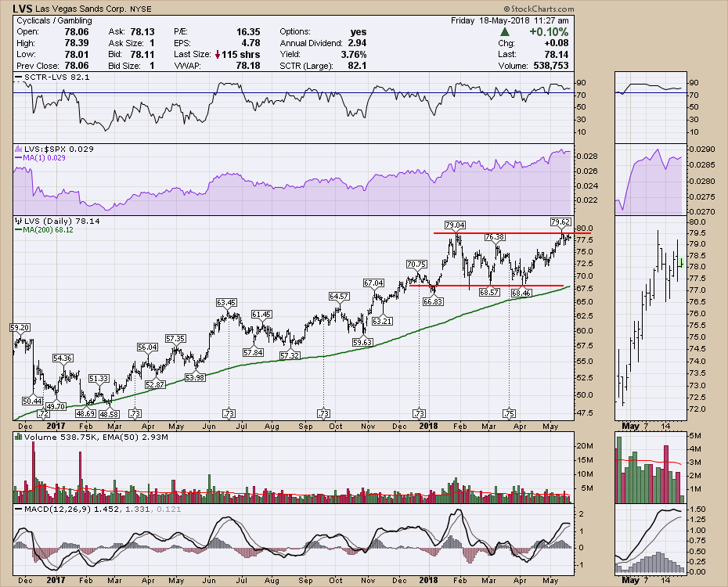Click the volume bars icon before Volume legend

(x=19, y=437)
